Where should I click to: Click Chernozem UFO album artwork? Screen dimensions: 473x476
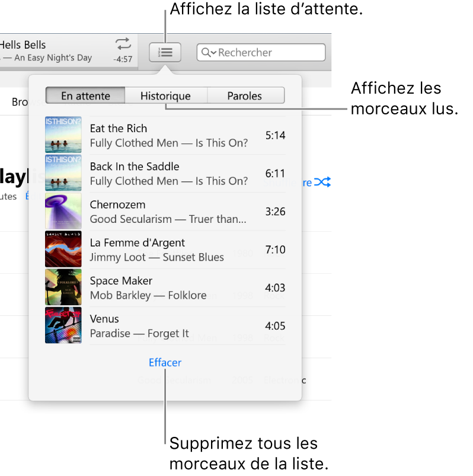point(63,211)
